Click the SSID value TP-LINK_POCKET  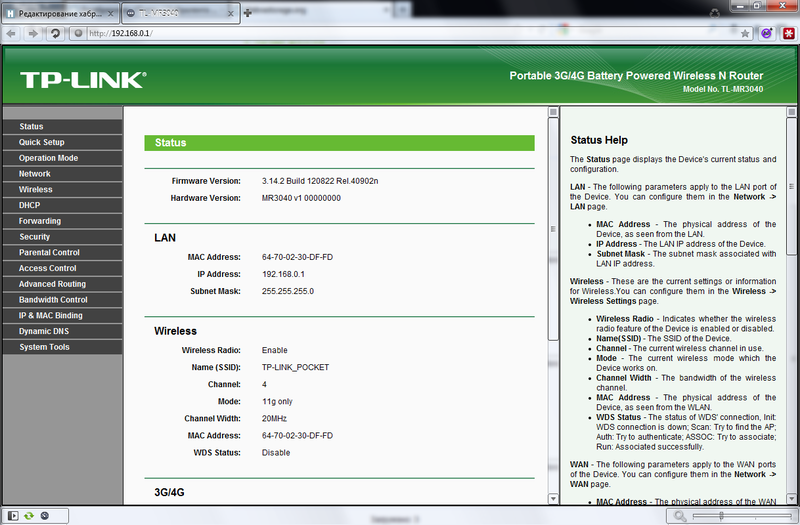(x=295, y=367)
